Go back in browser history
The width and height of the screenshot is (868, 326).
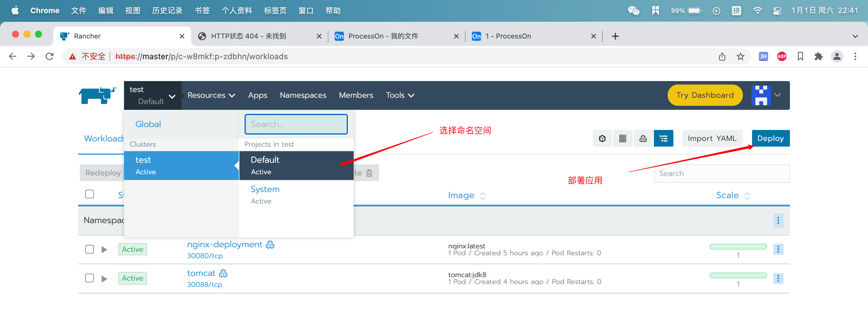(x=12, y=56)
